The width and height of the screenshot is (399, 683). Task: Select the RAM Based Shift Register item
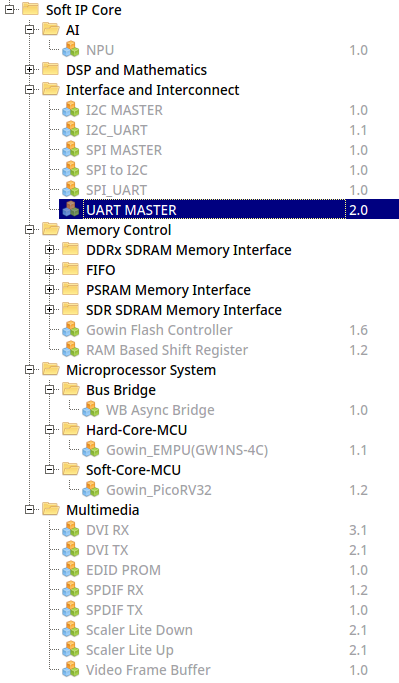point(167,350)
